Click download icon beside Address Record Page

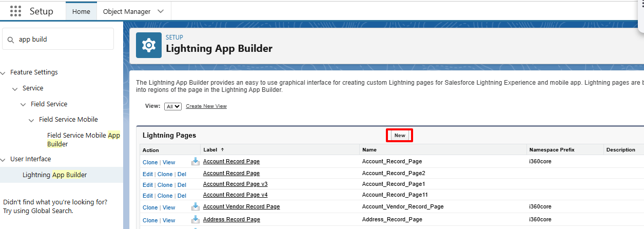(x=196, y=219)
